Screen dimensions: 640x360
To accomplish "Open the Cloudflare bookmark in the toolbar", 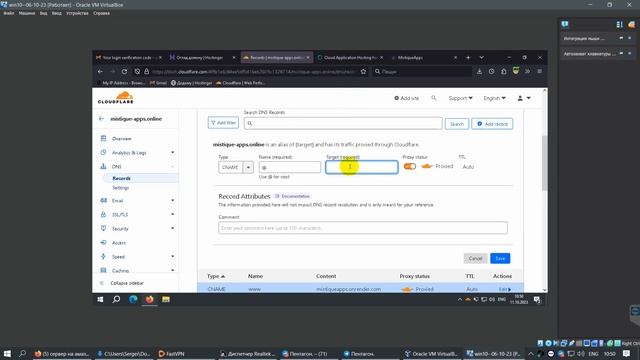I will pyautogui.click(x=240, y=83).
